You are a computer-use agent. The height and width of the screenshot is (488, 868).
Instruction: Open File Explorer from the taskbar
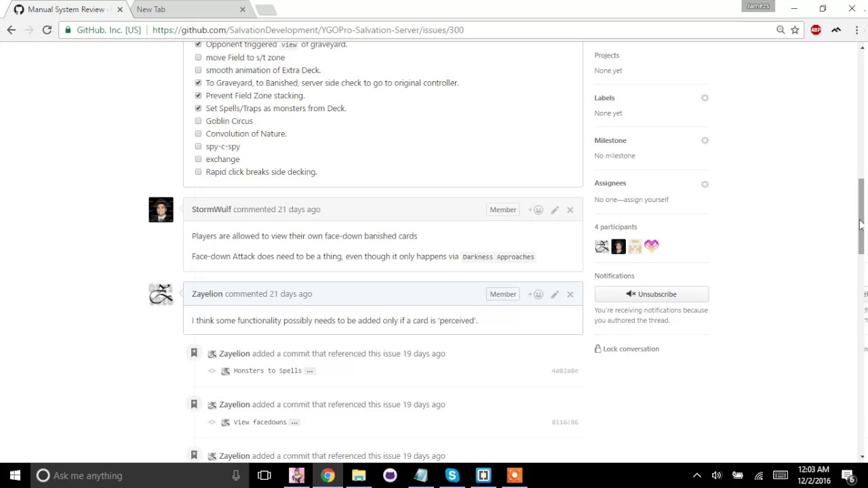(x=359, y=476)
